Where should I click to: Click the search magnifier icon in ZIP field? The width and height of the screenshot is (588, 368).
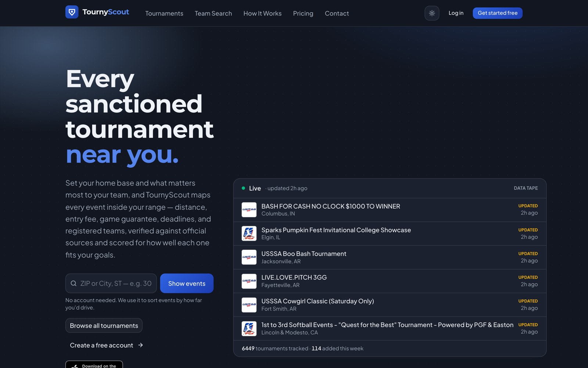[73, 283]
